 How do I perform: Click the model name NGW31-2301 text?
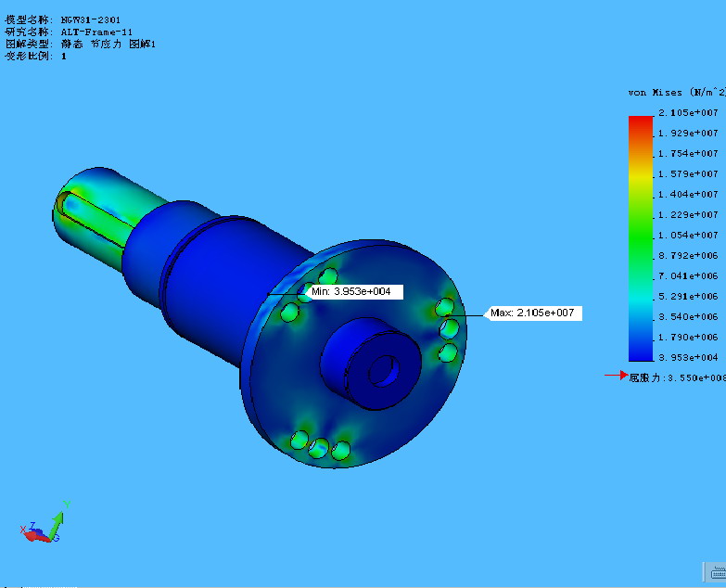(x=62, y=19)
